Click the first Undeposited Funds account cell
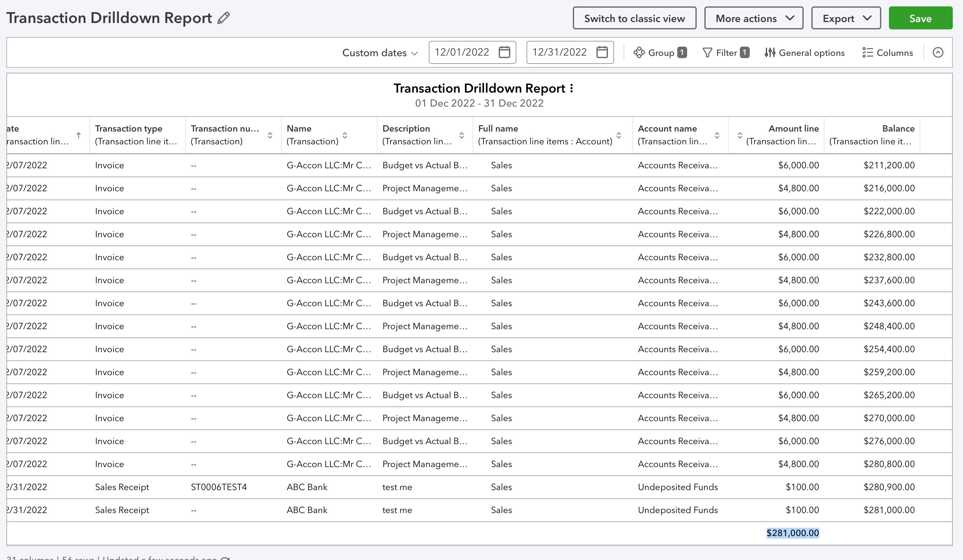This screenshot has height=560, width=963. pyautogui.click(x=678, y=487)
